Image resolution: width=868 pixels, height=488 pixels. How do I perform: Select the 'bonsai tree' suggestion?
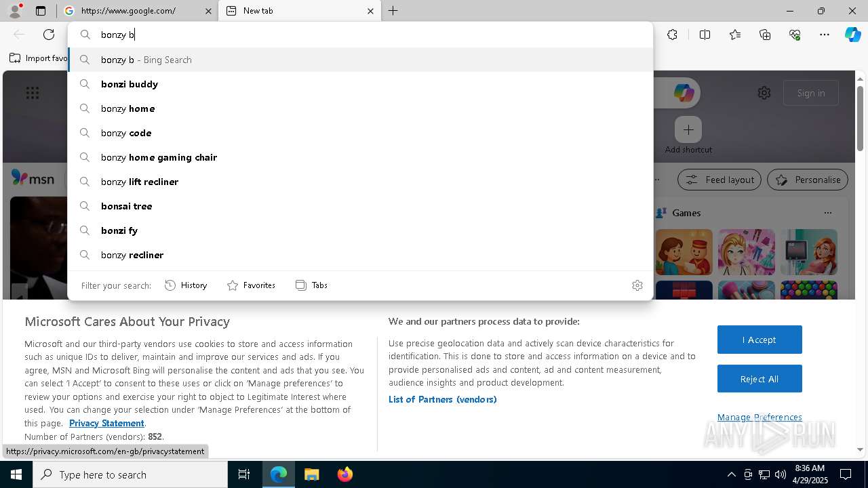pos(361,206)
